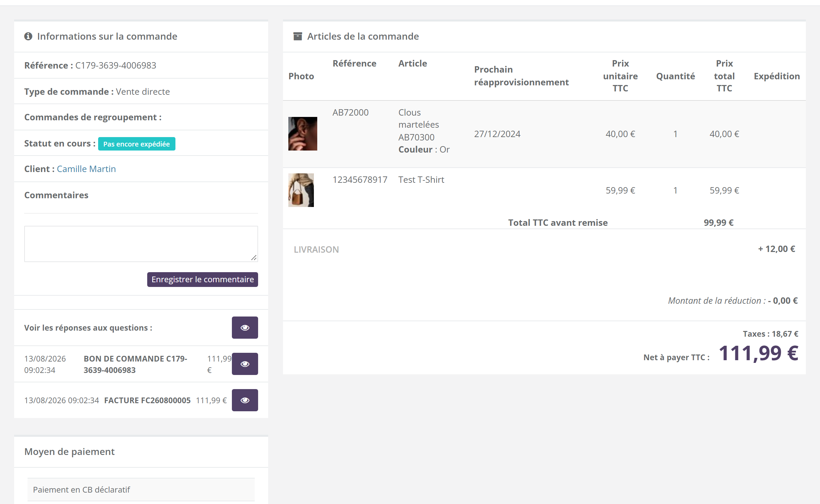Select the reference 12345678917 cell
The height and width of the screenshot is (504, 820).
pos(360,180)
